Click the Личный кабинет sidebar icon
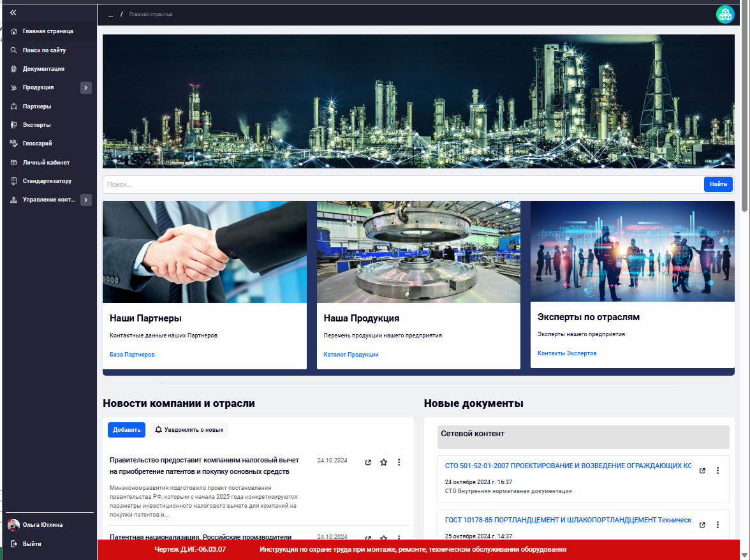 point(13,162)
